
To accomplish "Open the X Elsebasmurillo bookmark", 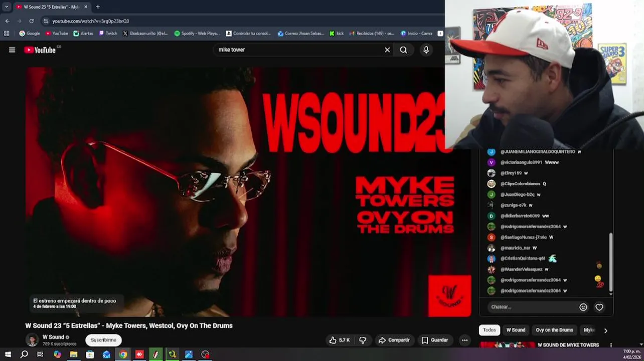I will coord(145,34).
